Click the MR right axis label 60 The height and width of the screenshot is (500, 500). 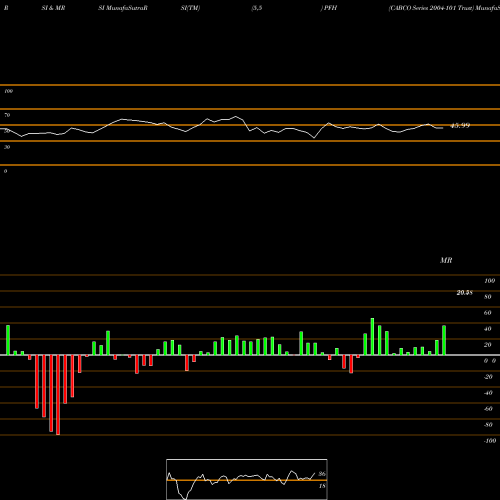pos(487,313)
